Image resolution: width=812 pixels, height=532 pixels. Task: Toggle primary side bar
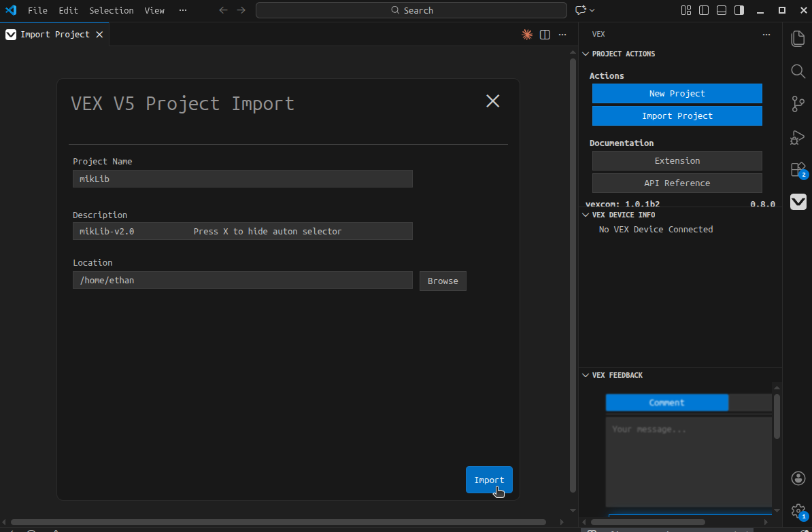(x=704, y=10)
